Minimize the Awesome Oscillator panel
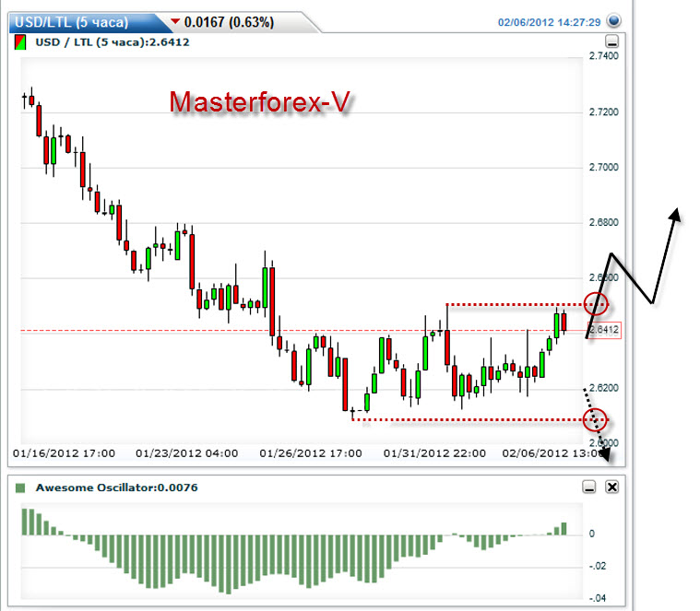The image size is (700, 611). pos(589,487)
